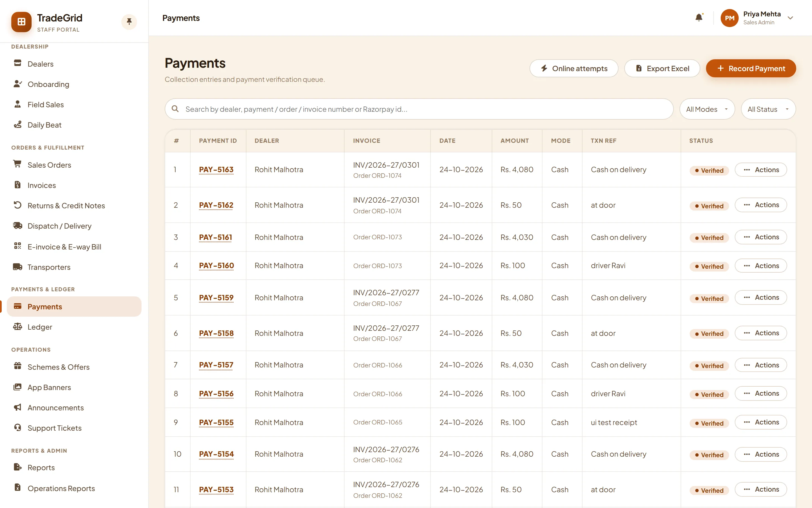812x508 pixels.
Task: Open Actions menu for PAY-5163
Action: pyautogui.click(x=761, y=170)
